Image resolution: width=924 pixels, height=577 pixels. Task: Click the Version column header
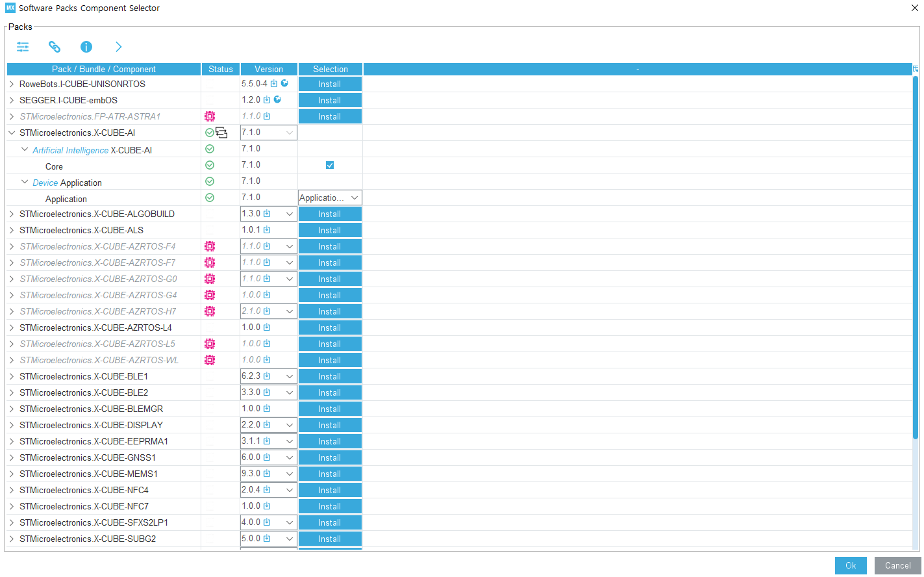[269, 69]
